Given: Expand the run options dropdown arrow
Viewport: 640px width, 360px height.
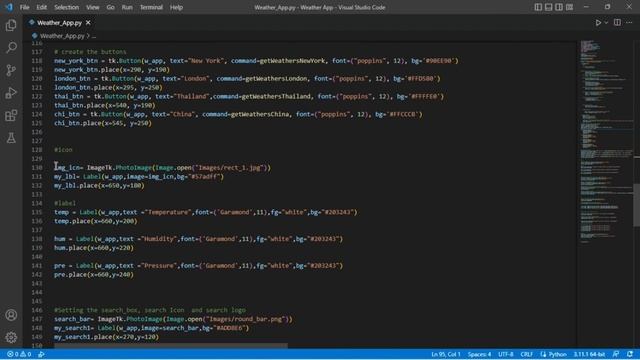Looking at the screenshot, I should [x=606, y=23].
